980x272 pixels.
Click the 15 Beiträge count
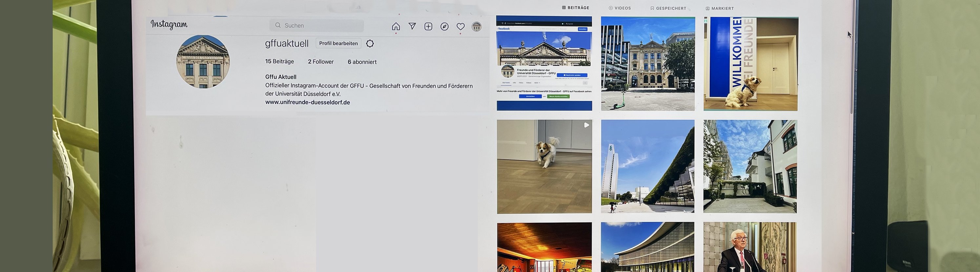[x=280, y=62]
